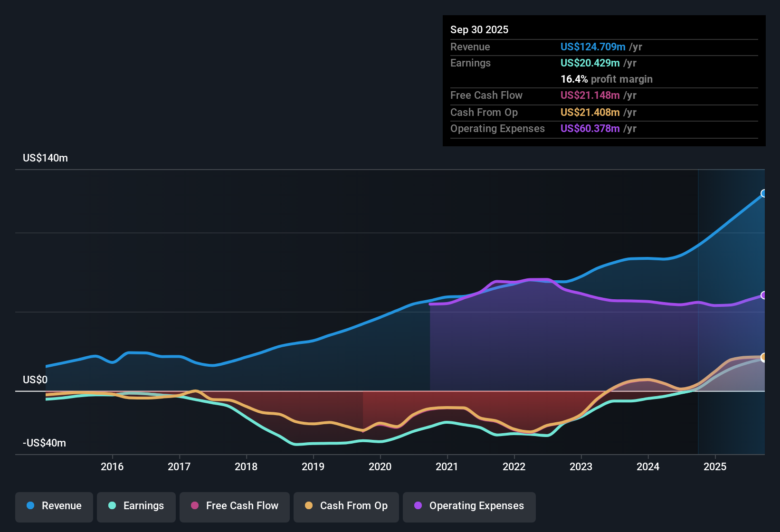Click the Cash From Op endpoint marker
This screenshot has height=532, width=780.
click(x=764, y=357)
